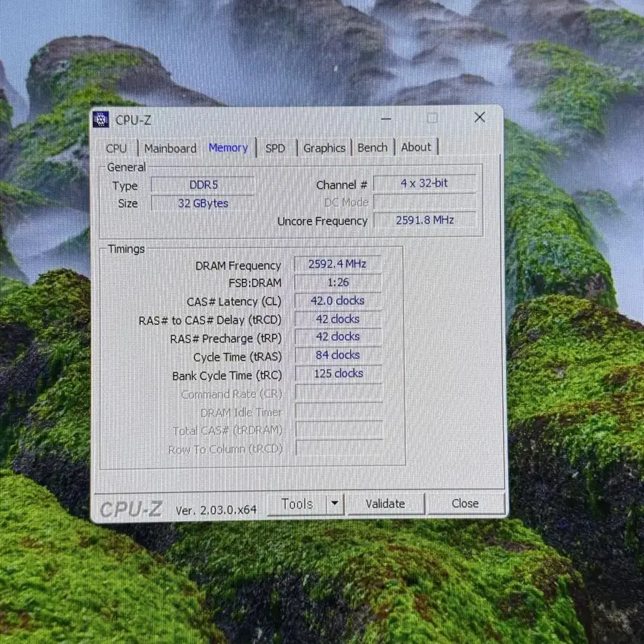Screen dimensions: 644x644
Task: Click the Uncore Frequency label
Action: click(x=323, y=221)
